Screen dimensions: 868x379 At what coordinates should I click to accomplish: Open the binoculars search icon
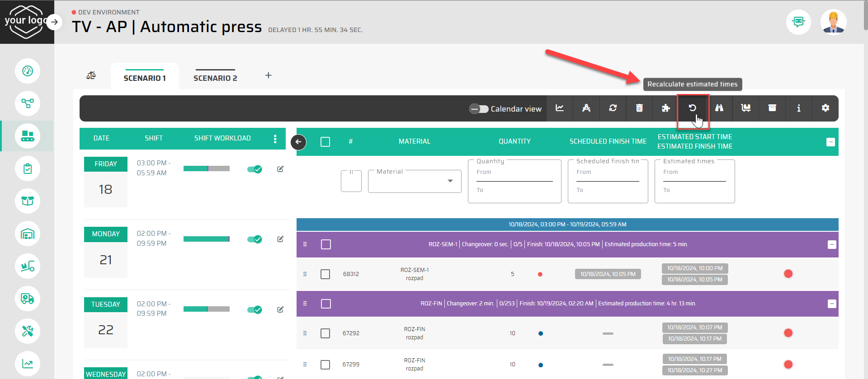tap(719, 108)
